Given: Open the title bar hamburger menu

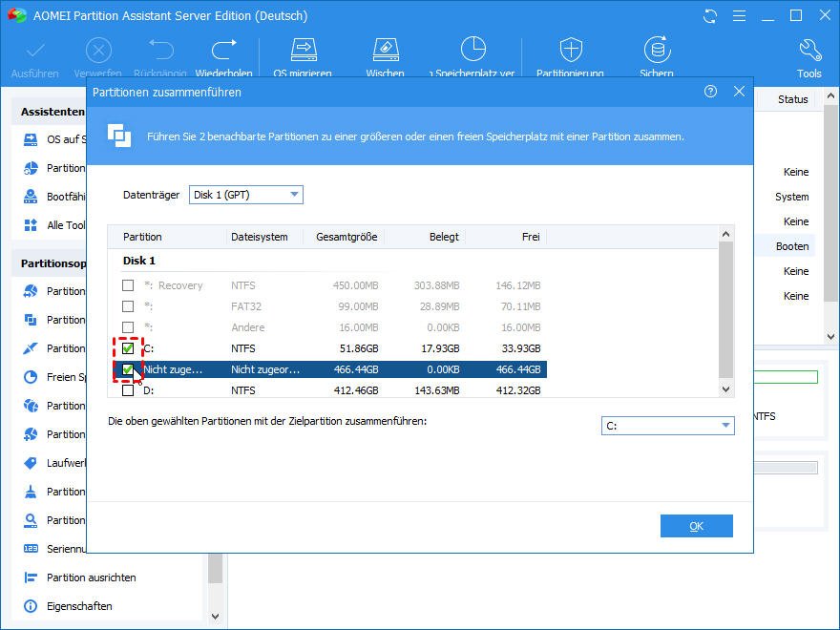Looking at the screenshot, I should click(738, 16).
